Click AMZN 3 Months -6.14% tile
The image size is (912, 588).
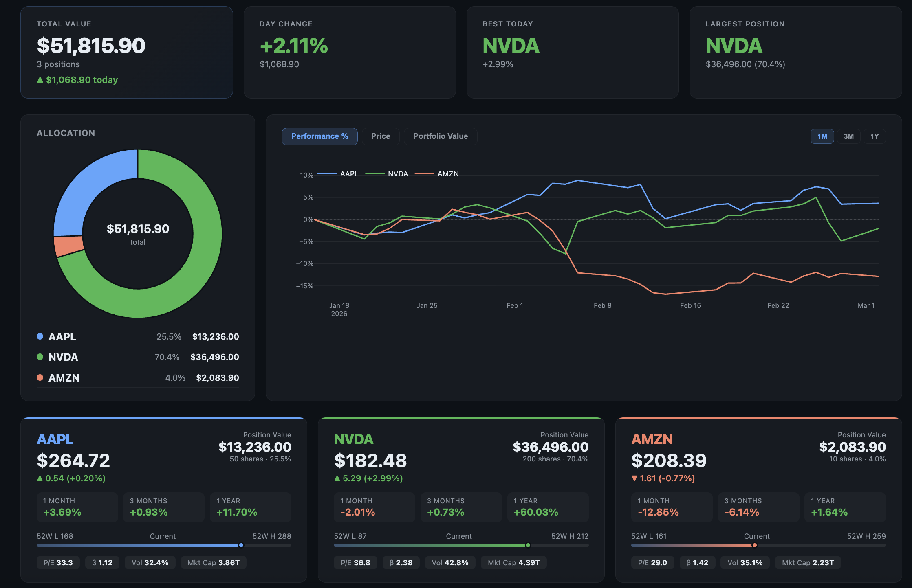click(759, 507)
